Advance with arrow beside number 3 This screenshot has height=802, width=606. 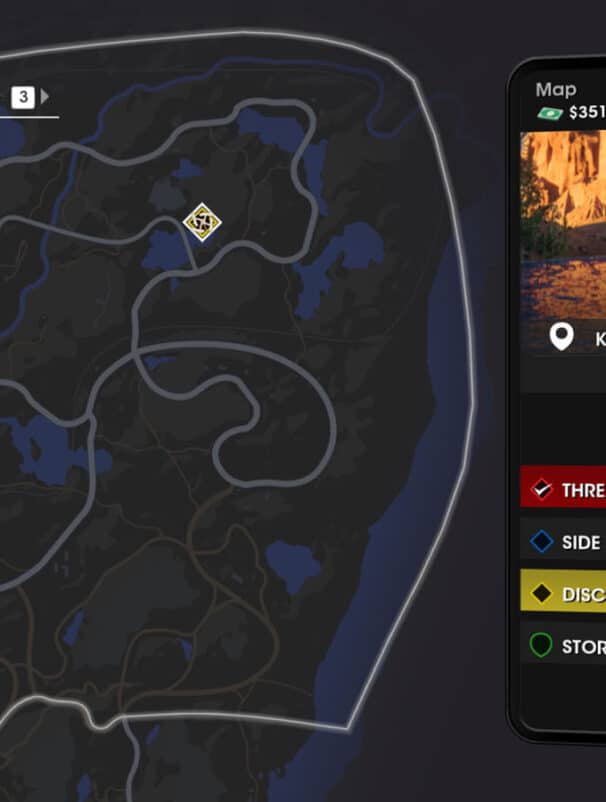point(44,96)
